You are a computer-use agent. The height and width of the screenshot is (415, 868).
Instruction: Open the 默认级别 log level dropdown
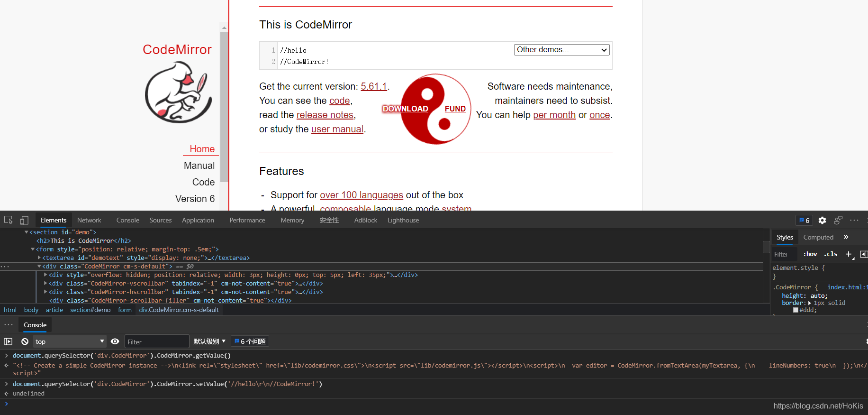[x=209, y=341]
